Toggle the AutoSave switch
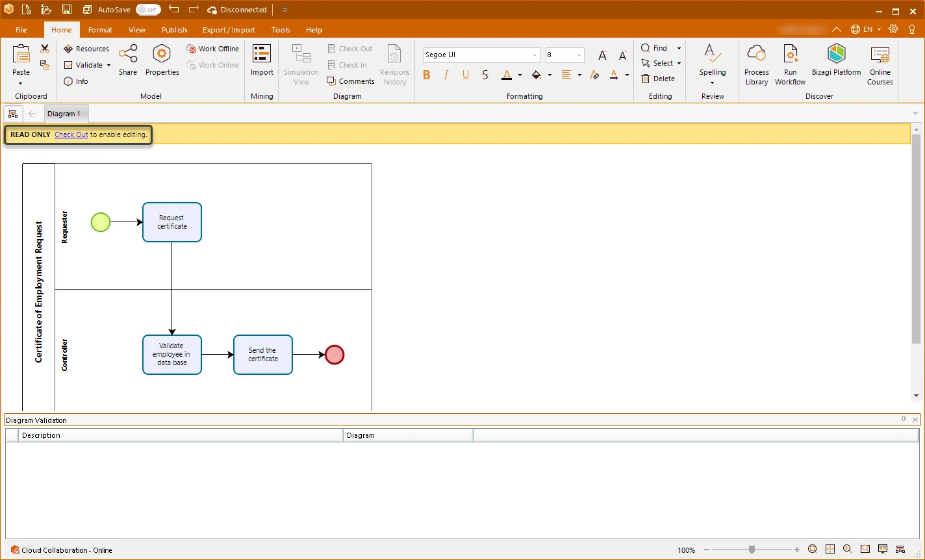 [148, 10]
